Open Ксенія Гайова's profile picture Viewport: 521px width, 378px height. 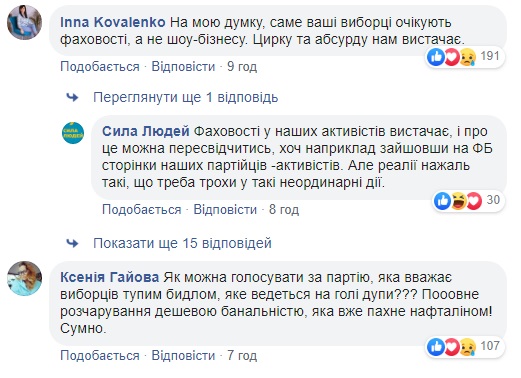(24, 278)
